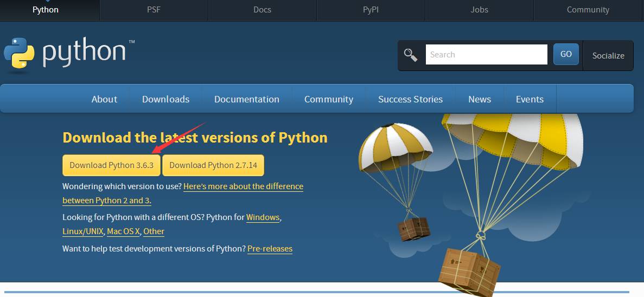Viewport: 644px width, 297px height.
Task: Click the magnifying glass search icon
Action: coord(410,55)
